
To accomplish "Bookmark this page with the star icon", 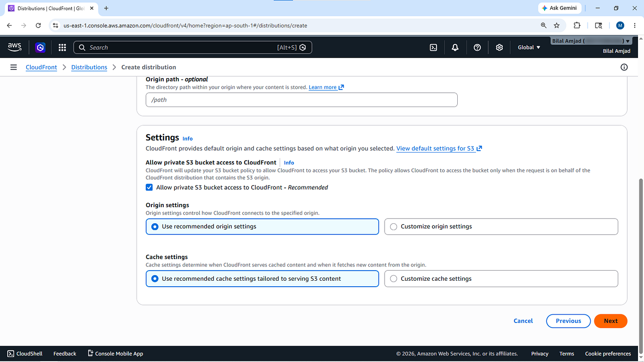I will [557, 26].
